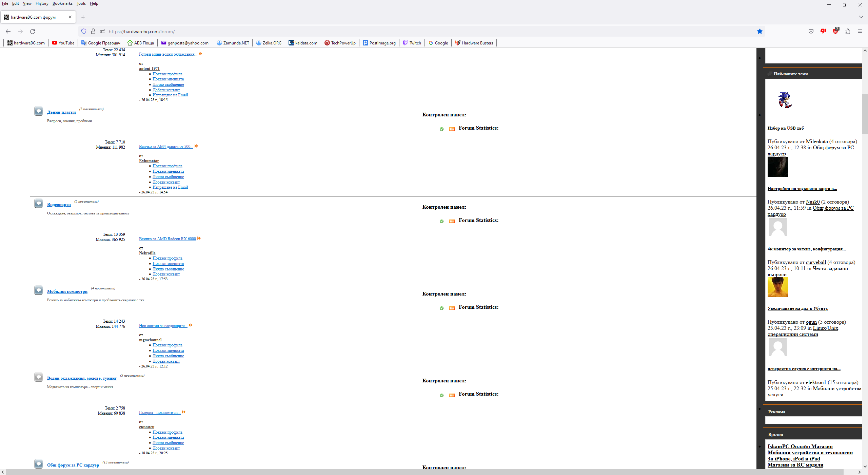868x475 pixels.
Task: Open the Bookmarks menu
Action: [62, 3]
